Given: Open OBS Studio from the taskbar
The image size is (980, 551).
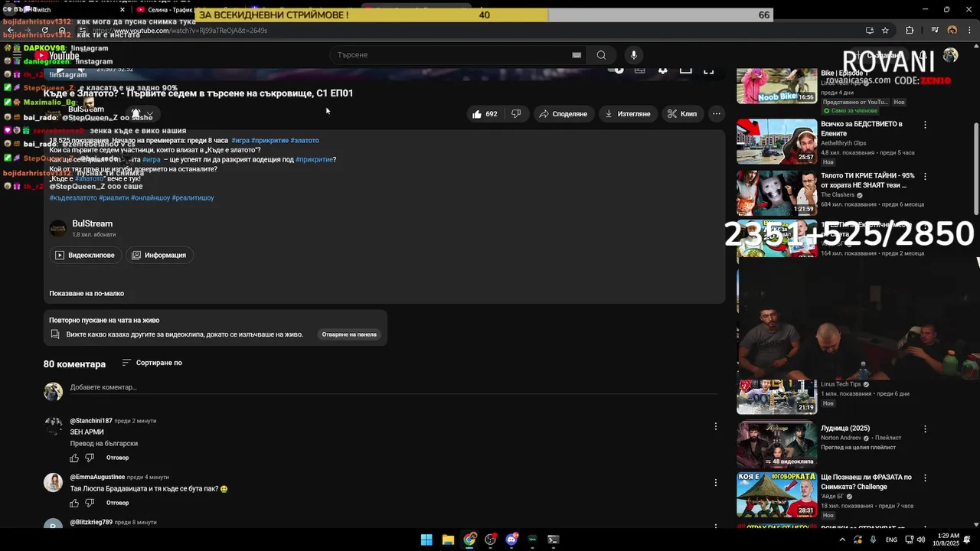Looking at the screenshot, I should coord(491,540).
